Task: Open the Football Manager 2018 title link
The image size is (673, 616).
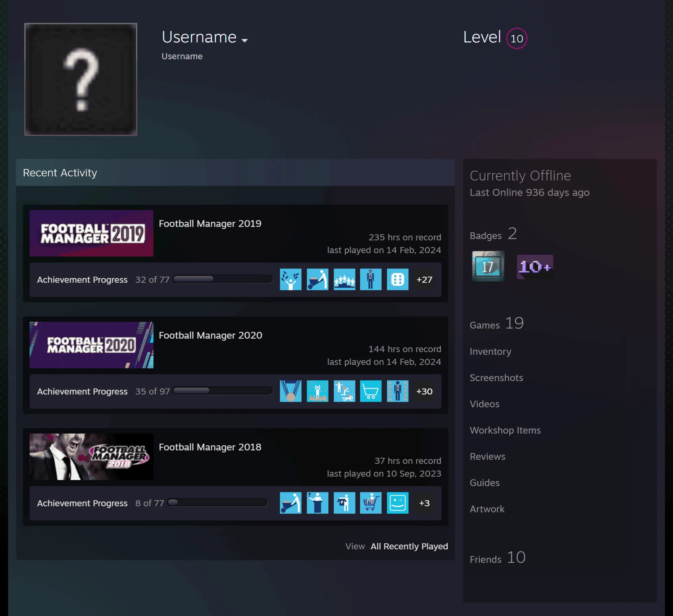Action: (x=210, y=447)
